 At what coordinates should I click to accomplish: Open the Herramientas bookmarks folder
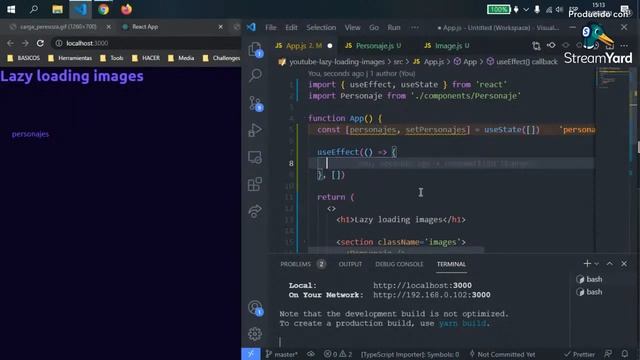[x=70, y=58]
